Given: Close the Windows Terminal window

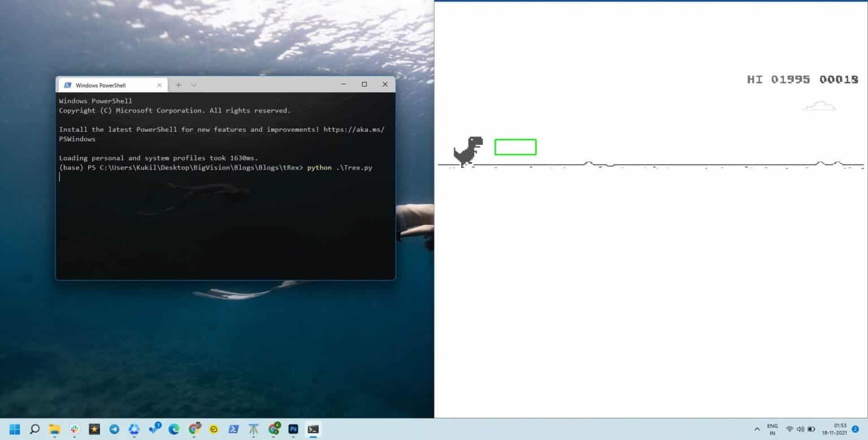Looking at the screenshot, I should [385, 84].
